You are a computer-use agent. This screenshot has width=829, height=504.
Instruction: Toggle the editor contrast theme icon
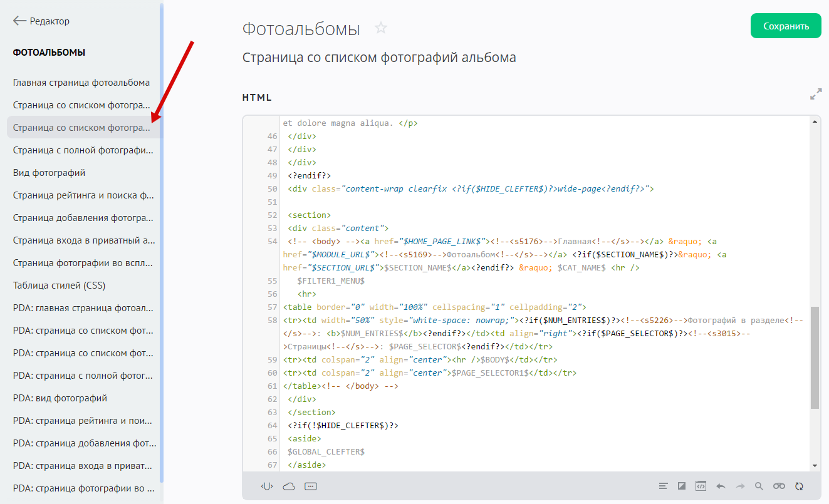[x=682, y=486]
